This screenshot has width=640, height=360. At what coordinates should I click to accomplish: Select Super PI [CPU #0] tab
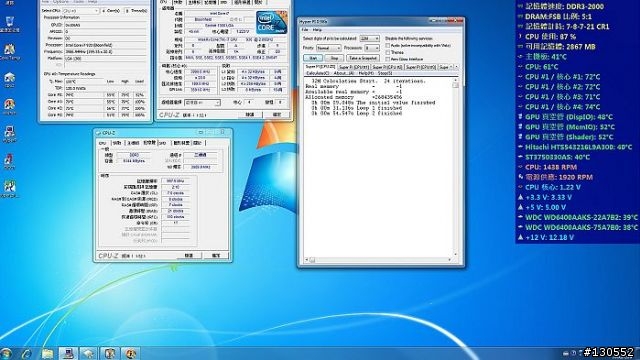click(x=320, y=67)
